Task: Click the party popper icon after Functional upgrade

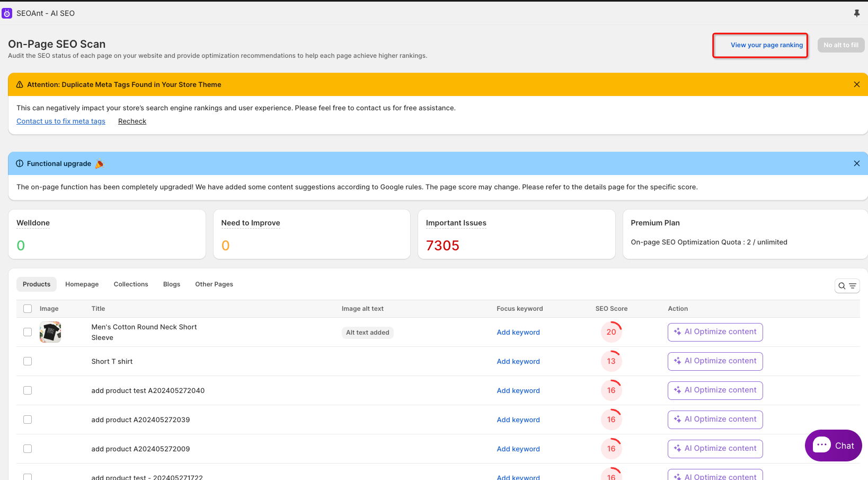Action: click(x=100, y=164)
